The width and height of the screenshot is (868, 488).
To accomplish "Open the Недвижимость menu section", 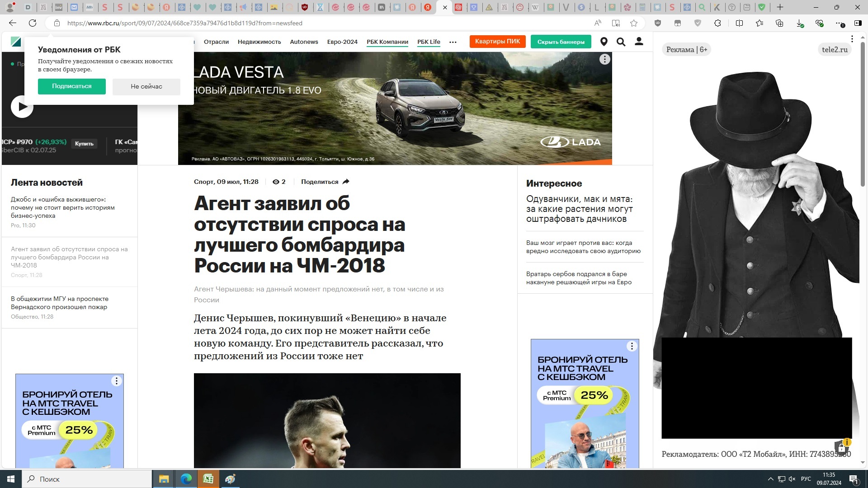I will click(x=259, y=42).
